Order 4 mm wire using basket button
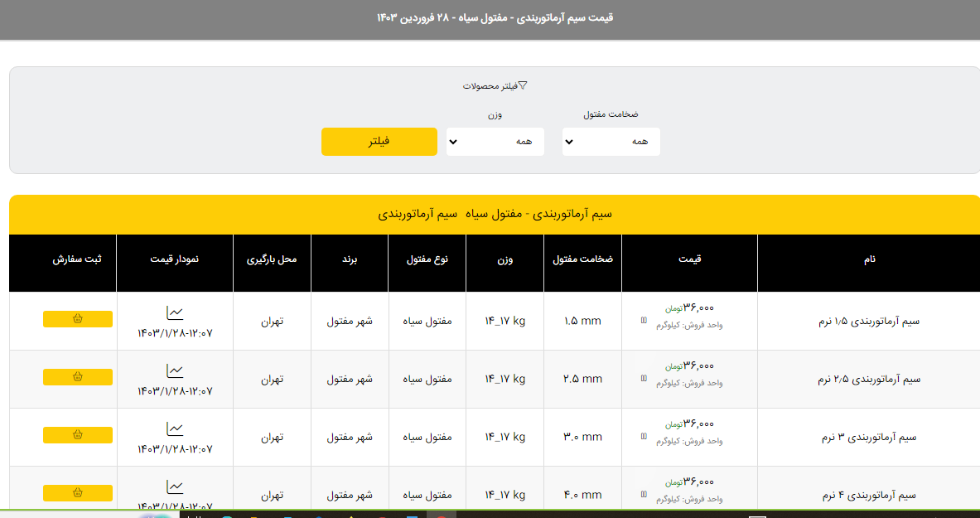Screen dimensions: 980x518 78,493
